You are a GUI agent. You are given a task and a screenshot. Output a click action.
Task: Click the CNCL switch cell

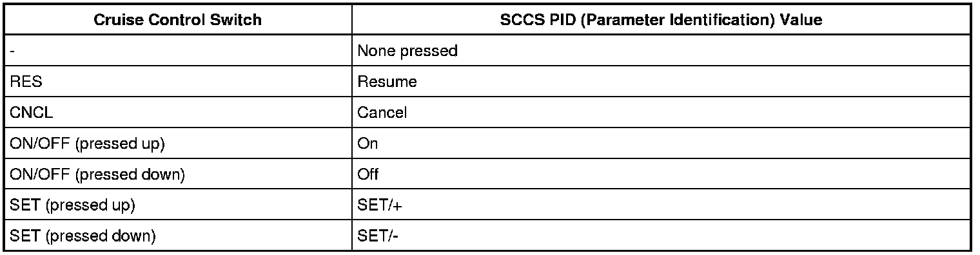(x=178, y=113)
